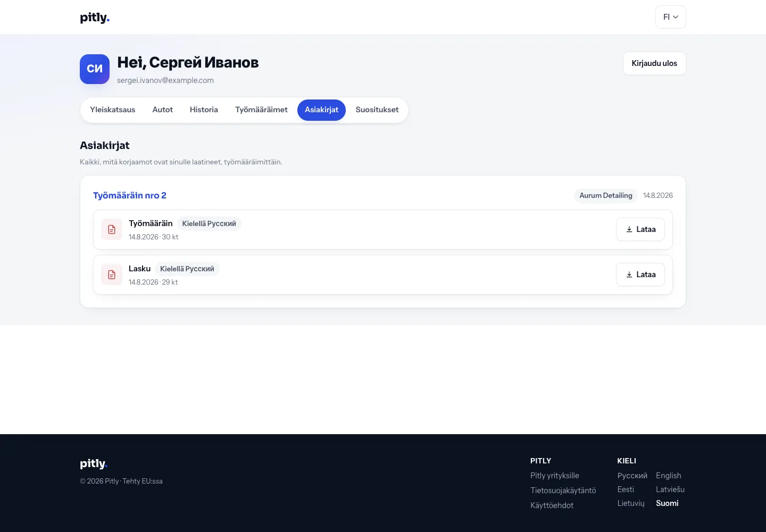Open the Autot tab
Viewport: 766px width, 532px height.
tap(163, 110)
